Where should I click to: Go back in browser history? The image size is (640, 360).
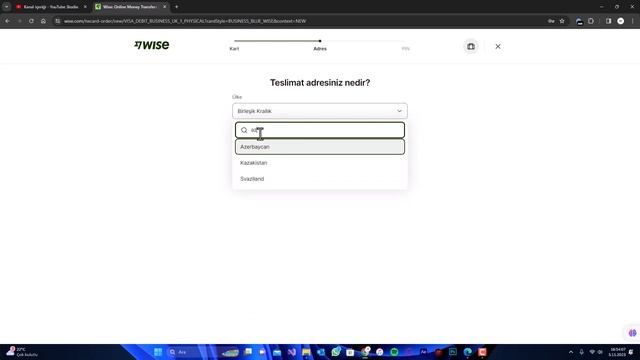pos(8,21)
